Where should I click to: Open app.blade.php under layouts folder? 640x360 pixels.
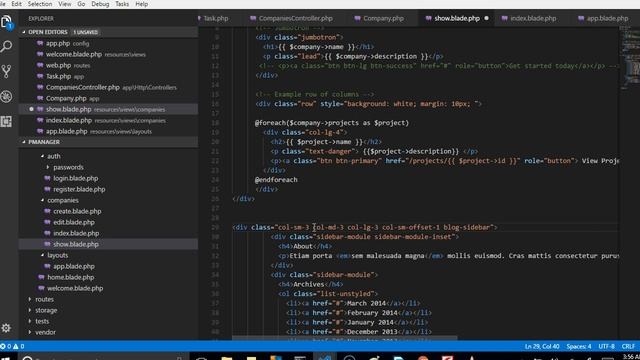(108, 267)
